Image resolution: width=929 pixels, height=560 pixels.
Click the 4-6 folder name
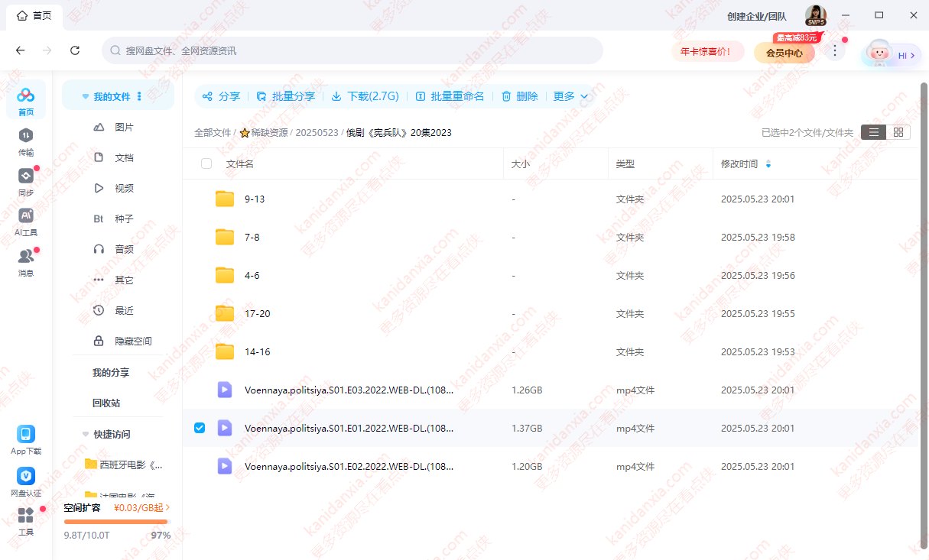(252, 275)
